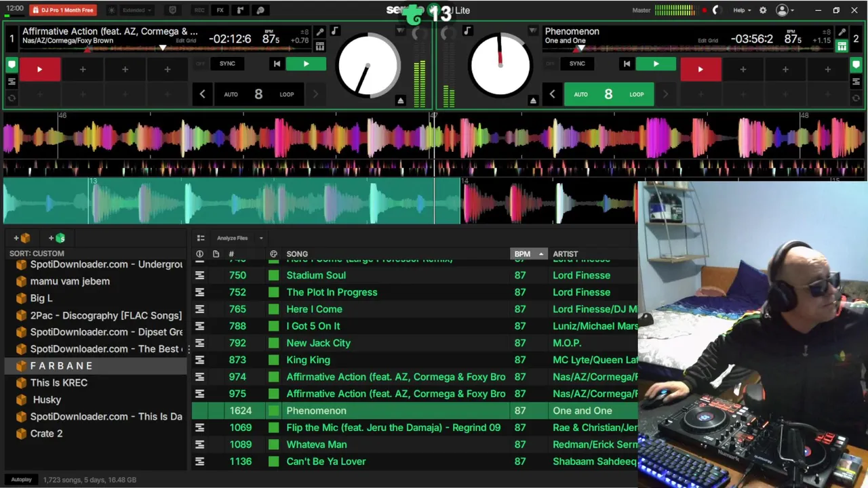Select the cue points tab on deck 2
The width and height of the screenshot is (868, 488).
(856, 65)
